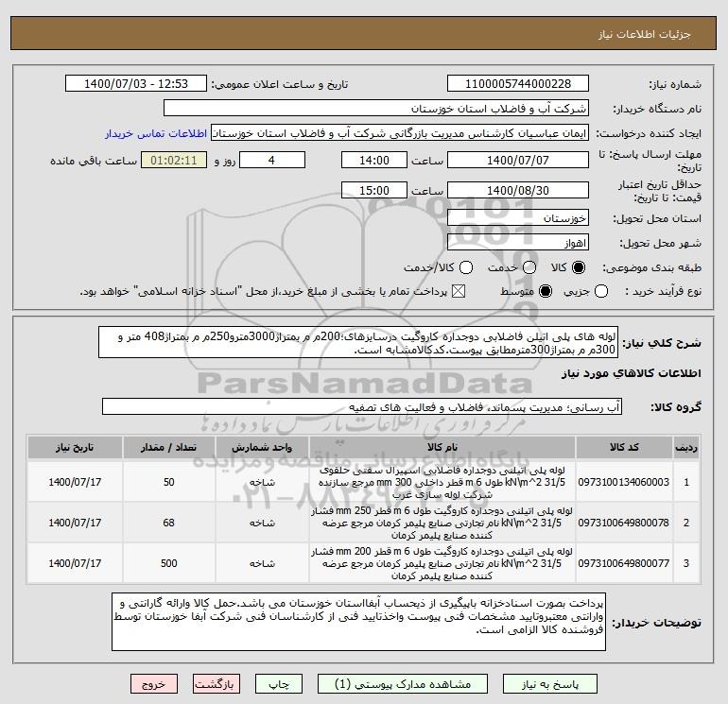This screenshot has width=728, height=704.
Task: Toggle the اسناد خزانه اسلامی payment checkbox
Action: click(x=459, y=291)
